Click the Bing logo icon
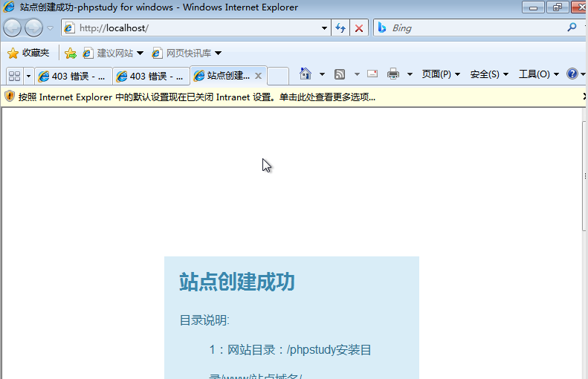The height and width of the screenshot is (379, 588). pos(382,27)
